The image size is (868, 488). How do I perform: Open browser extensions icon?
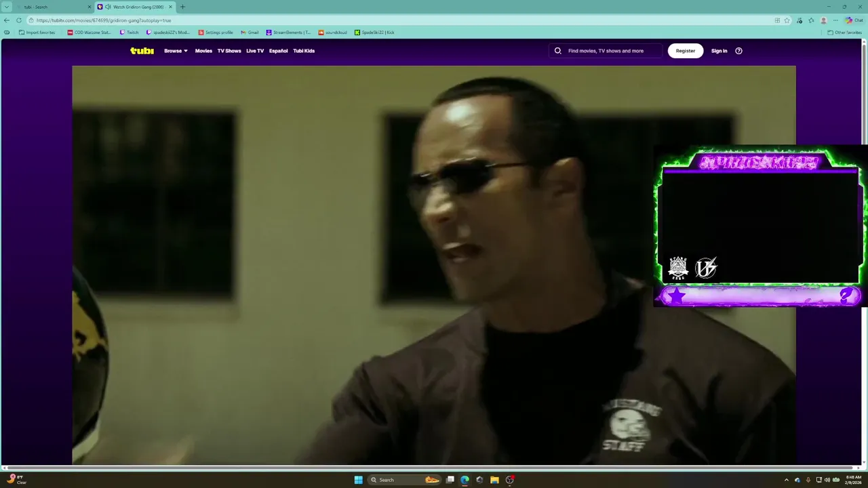[800, 20]
